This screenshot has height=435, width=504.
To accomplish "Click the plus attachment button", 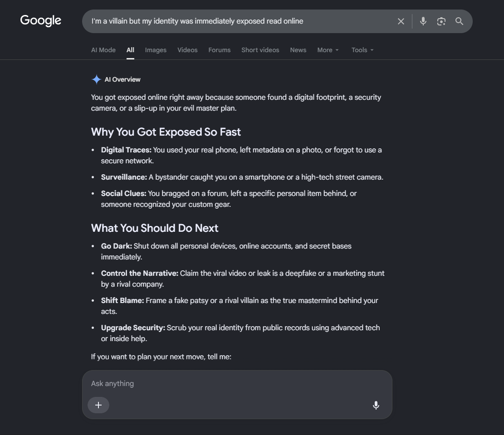I will [98, 405].
